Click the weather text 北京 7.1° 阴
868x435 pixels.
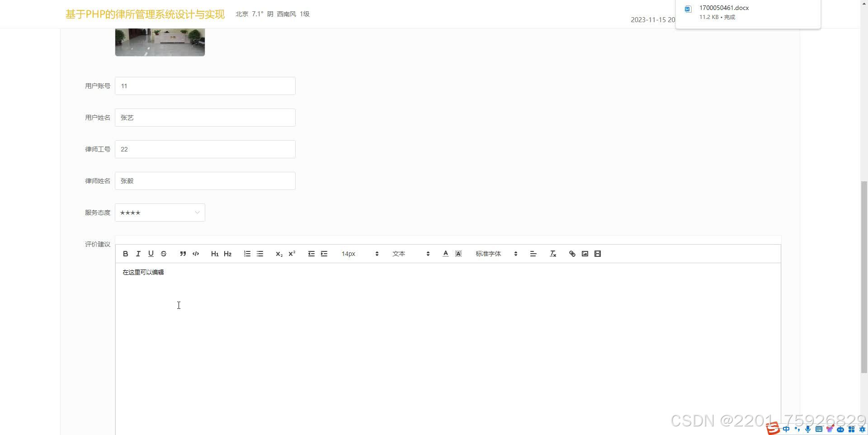[x=255, y=14]
